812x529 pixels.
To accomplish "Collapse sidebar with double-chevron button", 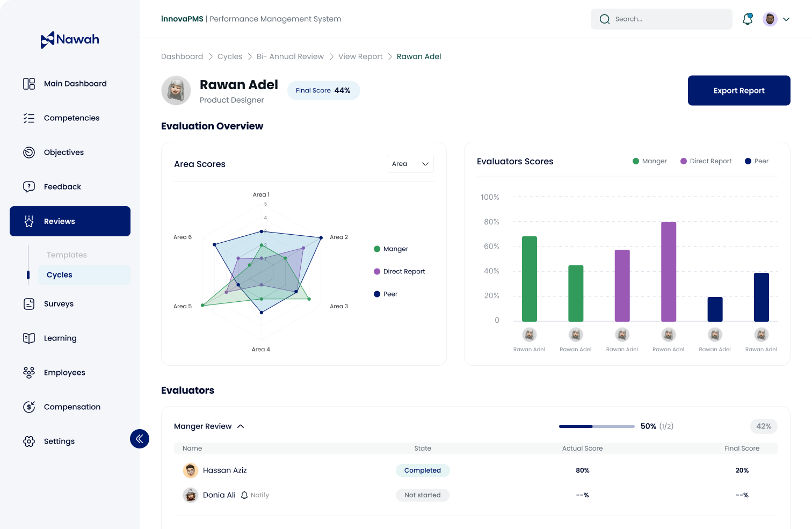I will 139,439.
